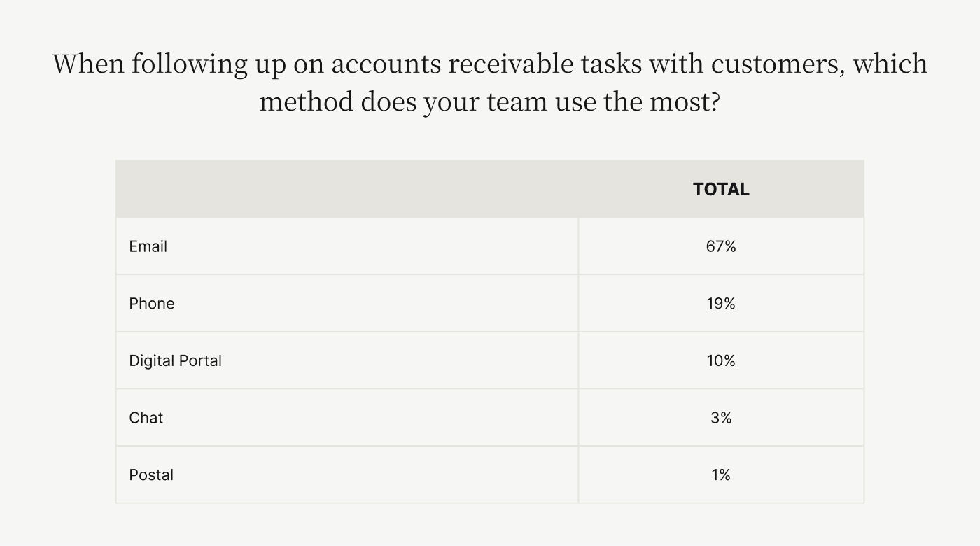Image resolution: width=980 pixels, height=546 pixels.
Task: Click the 10% Digital Portal value
Action: click(721, 360)
